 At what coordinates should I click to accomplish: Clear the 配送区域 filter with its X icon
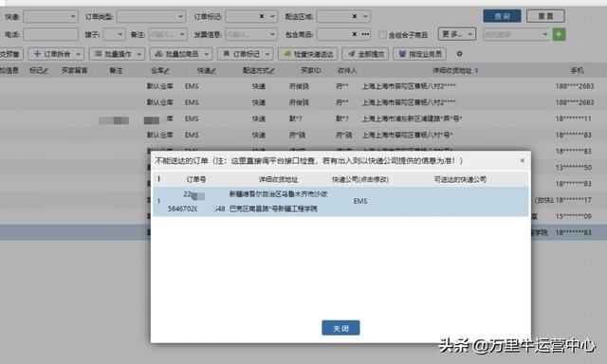pos(354,16)
